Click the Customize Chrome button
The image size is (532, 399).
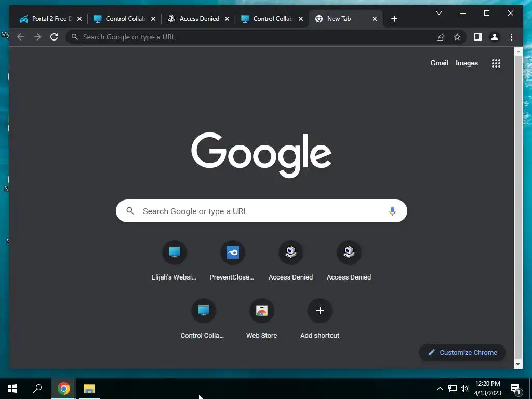(462, 353)
